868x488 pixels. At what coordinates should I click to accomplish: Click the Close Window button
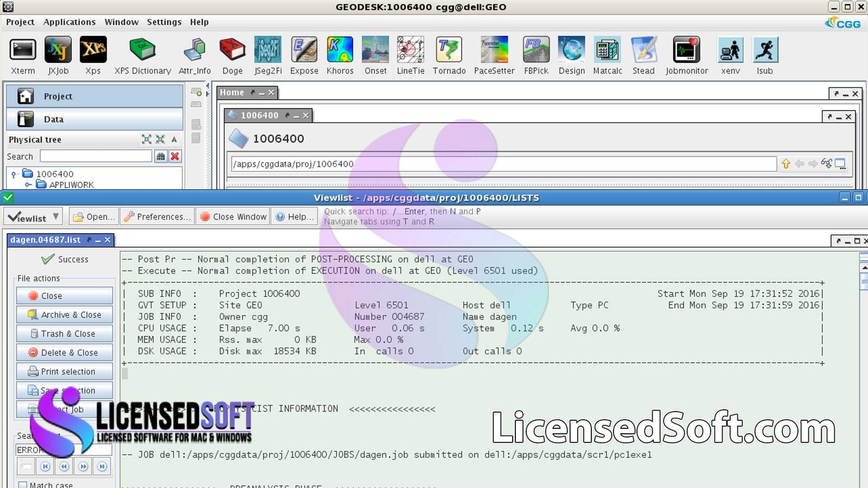coord(234,217)
